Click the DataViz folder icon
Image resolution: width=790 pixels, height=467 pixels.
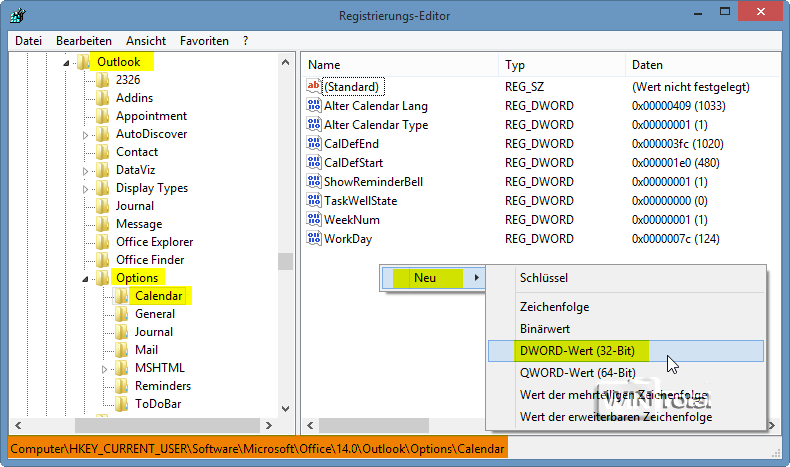(x=102, y=170)
